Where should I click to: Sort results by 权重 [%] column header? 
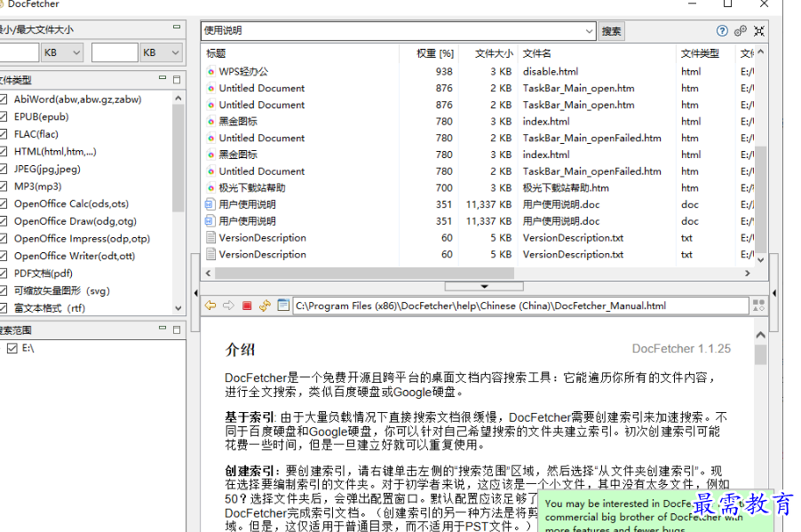pyautogui.click(x=434, y=53)
